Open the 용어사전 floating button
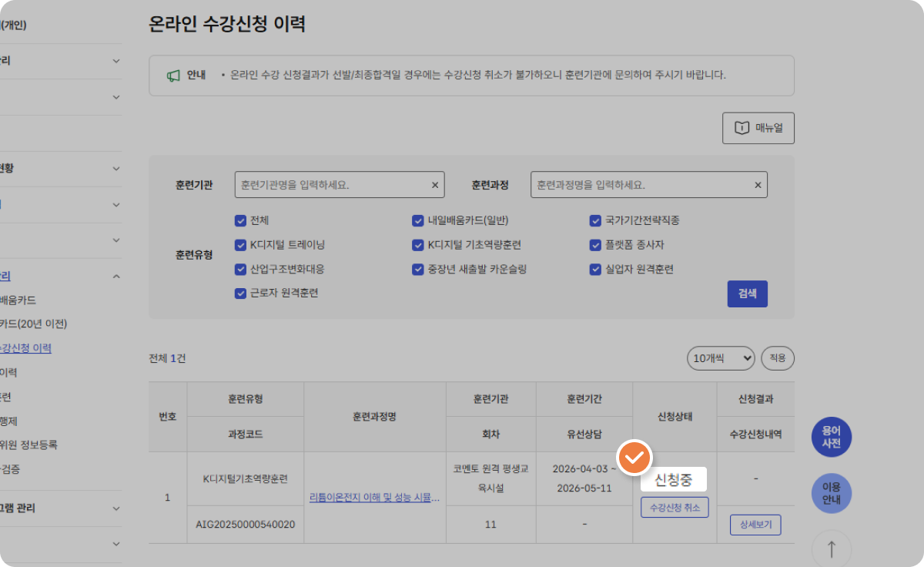This screenshot has height=567, width=924. 832,438
